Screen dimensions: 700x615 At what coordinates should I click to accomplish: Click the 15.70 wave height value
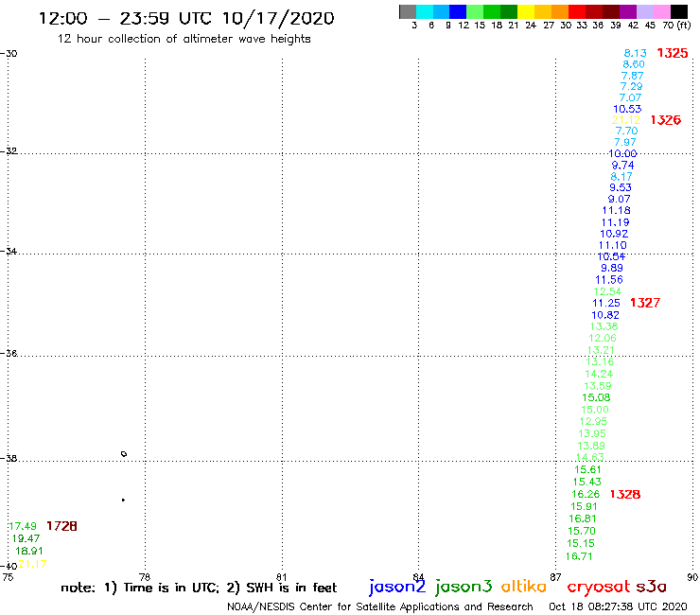tap(582, 531)
